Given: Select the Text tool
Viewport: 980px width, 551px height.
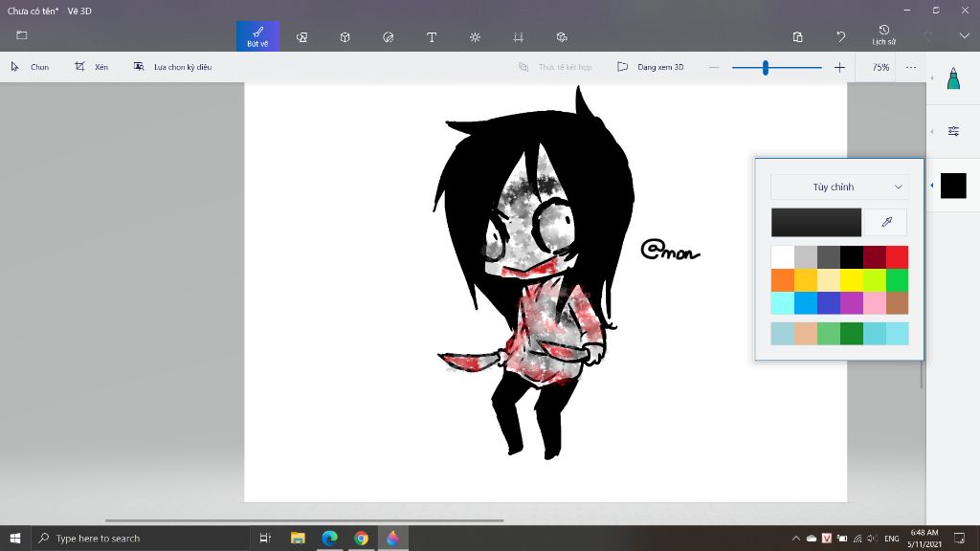Looking at the screenshot, I should pyautogui.click(x=432, y=37).
